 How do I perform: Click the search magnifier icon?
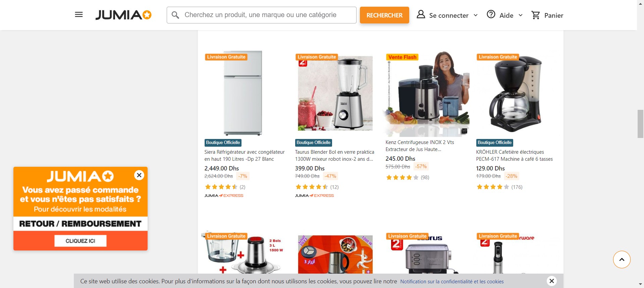175,15
